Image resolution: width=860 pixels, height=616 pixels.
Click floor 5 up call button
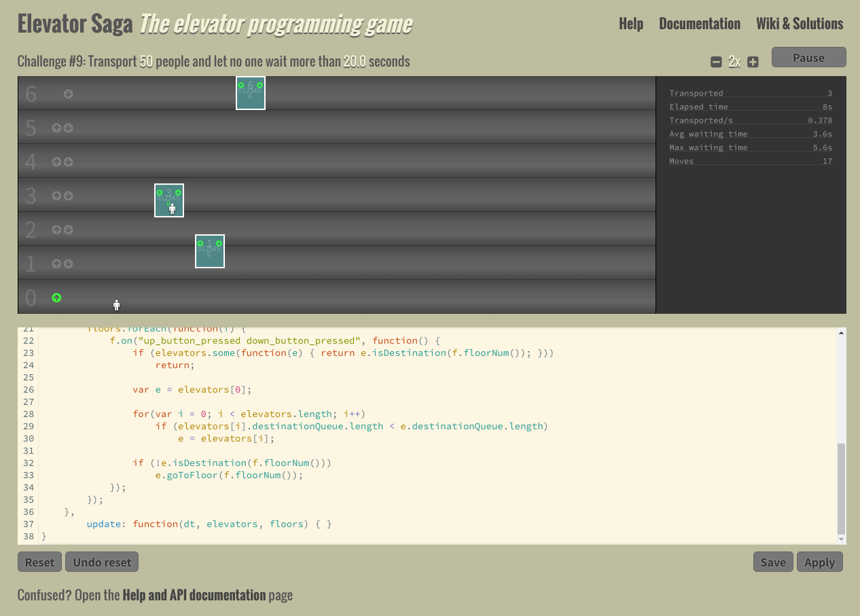57,128
